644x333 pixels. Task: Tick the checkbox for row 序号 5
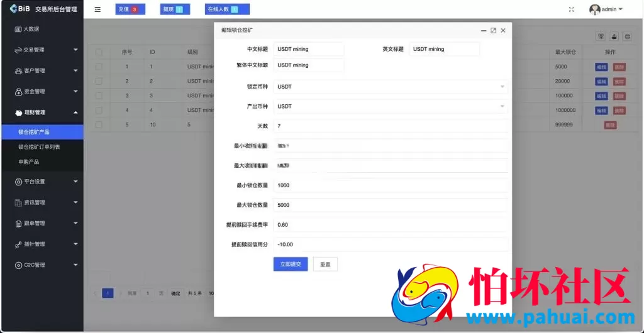click(99, 124)
